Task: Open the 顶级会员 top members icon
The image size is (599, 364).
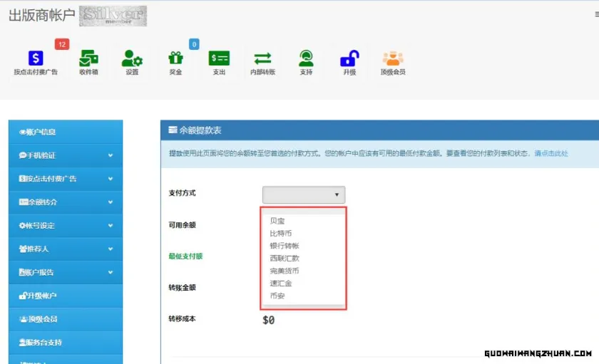Action: 393,58
